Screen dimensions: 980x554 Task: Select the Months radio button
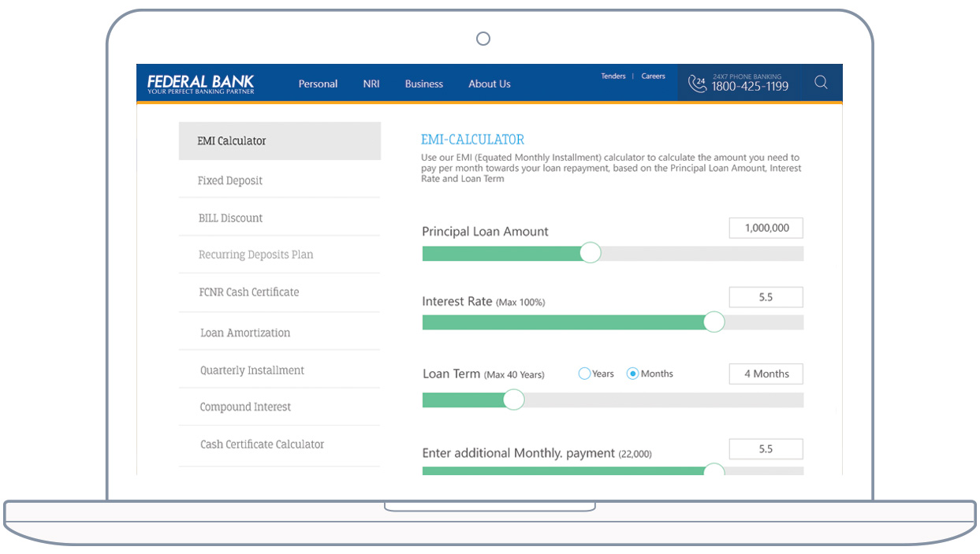(632, 374)
